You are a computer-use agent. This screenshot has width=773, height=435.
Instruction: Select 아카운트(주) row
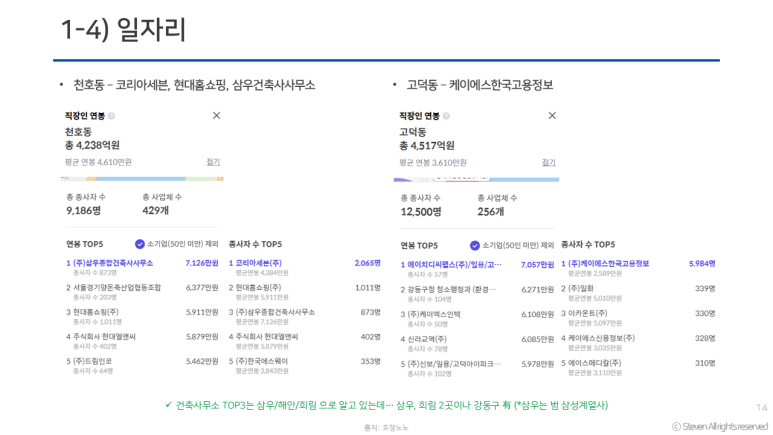pyautogui.click(x=638, y=318)
